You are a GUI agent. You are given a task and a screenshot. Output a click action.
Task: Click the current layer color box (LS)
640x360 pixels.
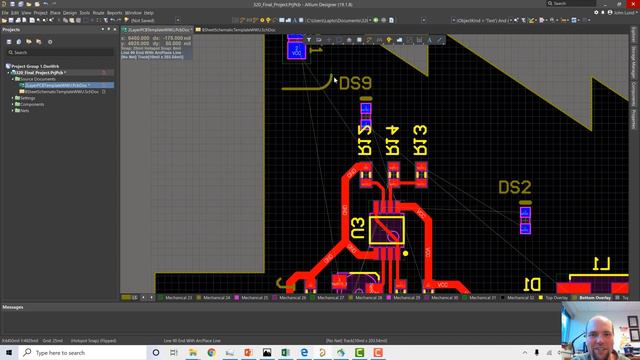click(x=127, y=298)
